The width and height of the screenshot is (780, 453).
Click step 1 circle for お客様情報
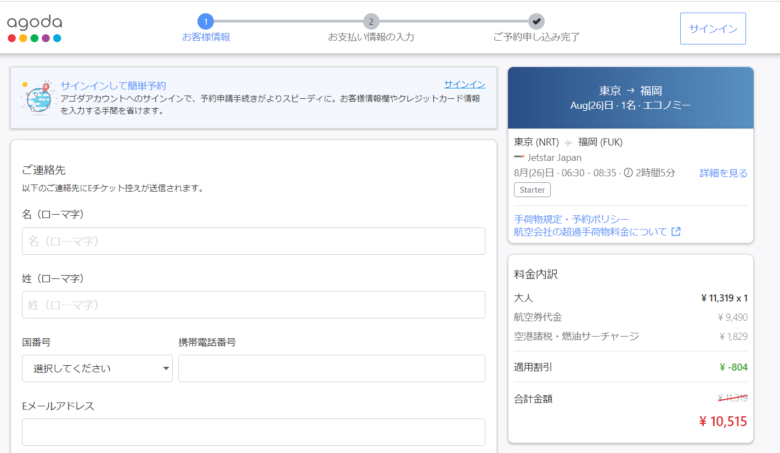tap(205, 21)
